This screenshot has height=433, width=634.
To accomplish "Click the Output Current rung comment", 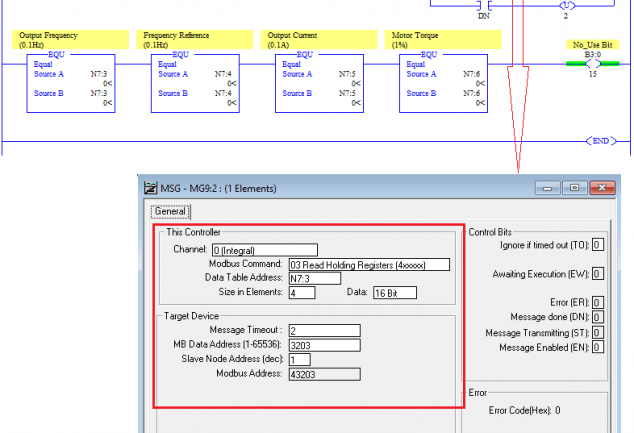I will (319, 40).
